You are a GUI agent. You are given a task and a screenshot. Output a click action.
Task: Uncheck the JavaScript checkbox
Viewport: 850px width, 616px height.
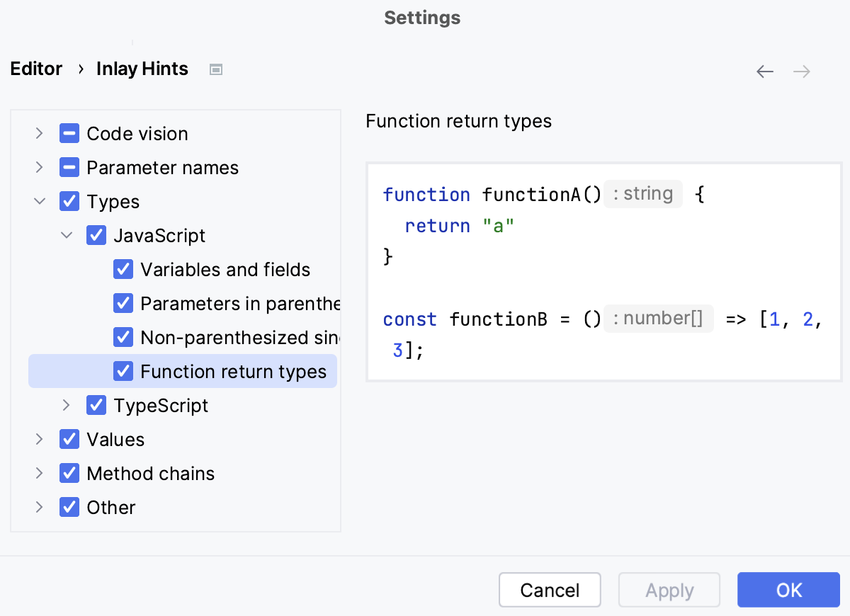point(96,235)
